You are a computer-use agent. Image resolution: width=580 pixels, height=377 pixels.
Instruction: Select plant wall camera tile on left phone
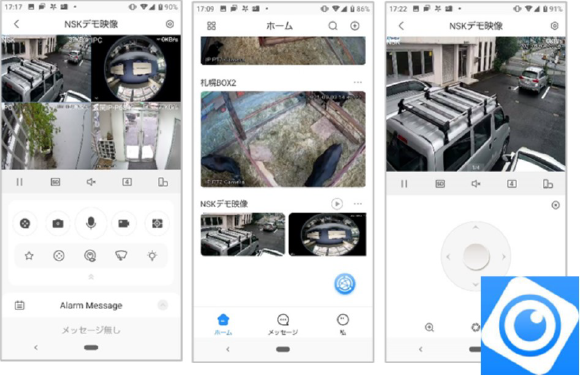(46, 136)
